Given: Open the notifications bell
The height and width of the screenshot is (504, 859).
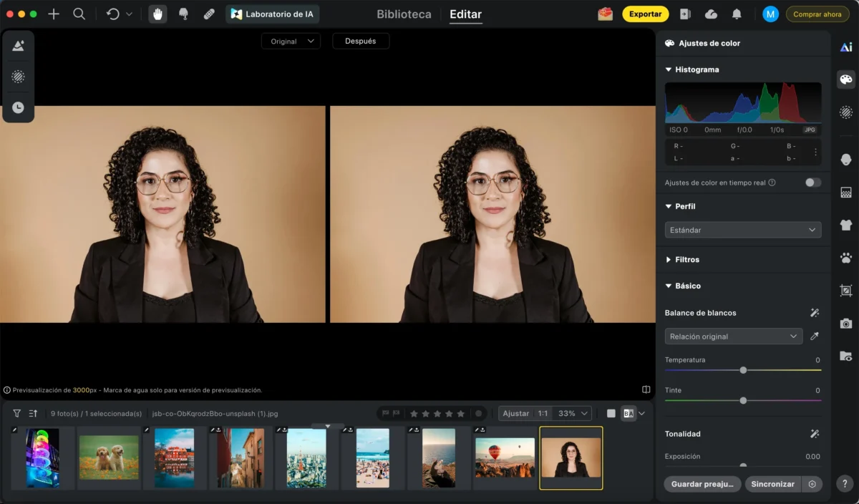Looking at the screenshot, I should [737, 14].
